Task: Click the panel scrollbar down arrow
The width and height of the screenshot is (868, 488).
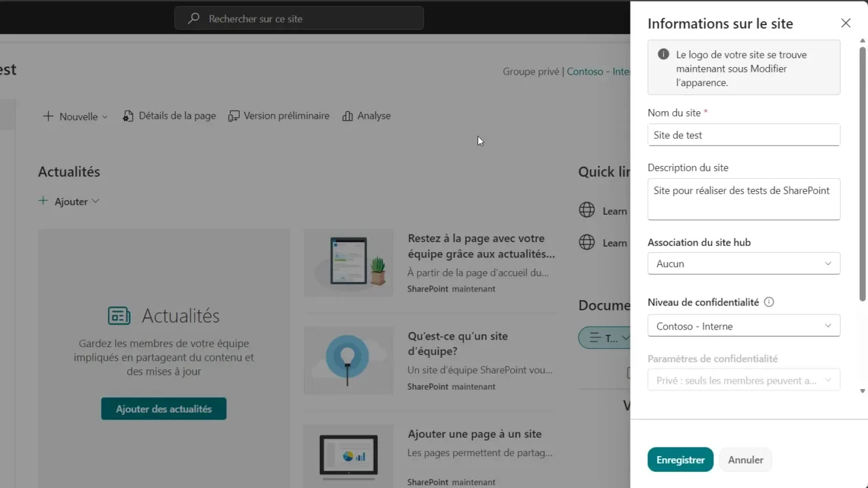Action: click(x=863, y=391)
